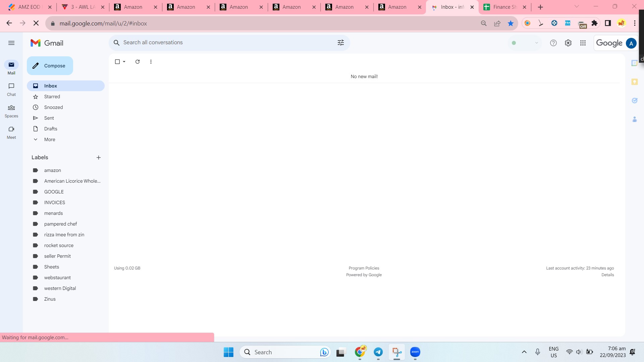This screenshot has width=644, height=362.
Task: Tick the select all messages checkbox
Action: [117, 62]
